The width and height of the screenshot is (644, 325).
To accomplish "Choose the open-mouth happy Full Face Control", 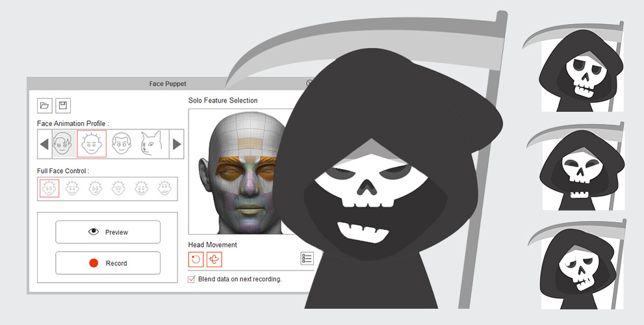I will (x=141, y=188).
